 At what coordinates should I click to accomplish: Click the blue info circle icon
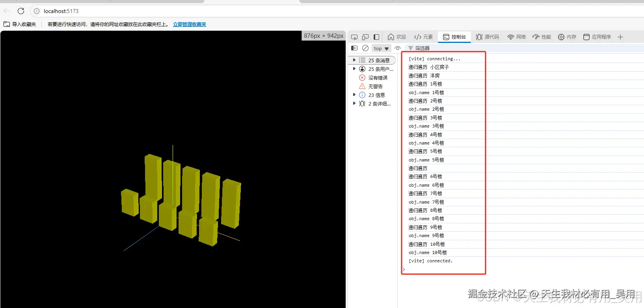tap(362, 95)
